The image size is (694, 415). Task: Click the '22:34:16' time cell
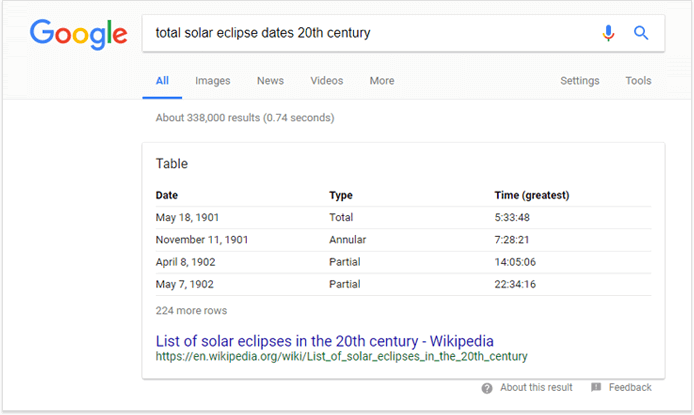(x=515, y=284)
